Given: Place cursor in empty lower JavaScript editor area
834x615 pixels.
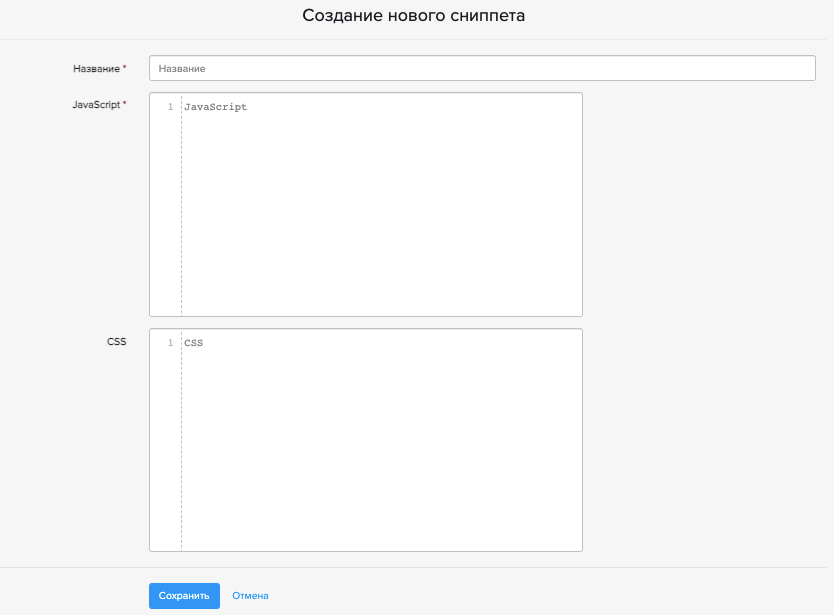Looking at the screenshot, I should pos(380,270).
